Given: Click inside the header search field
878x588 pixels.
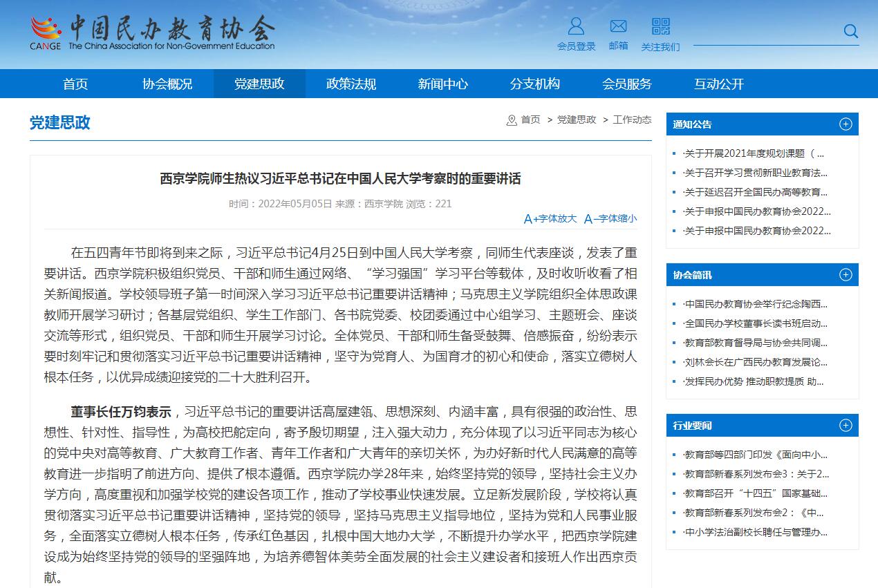Looking at the screenshot, I should pyautogui.click(x=767, y=32).
